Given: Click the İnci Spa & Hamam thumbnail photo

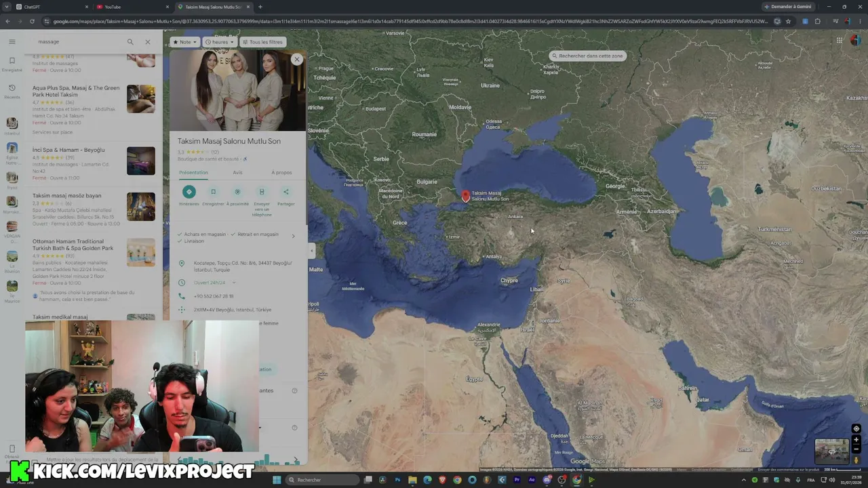Looking at the screenshot, I should (141, 161).
